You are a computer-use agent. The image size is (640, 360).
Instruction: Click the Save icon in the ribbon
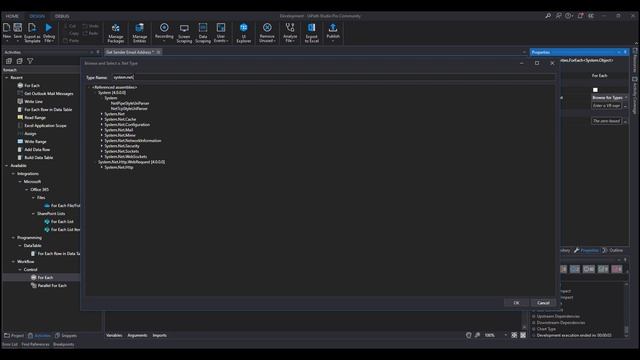pos(18,28)
